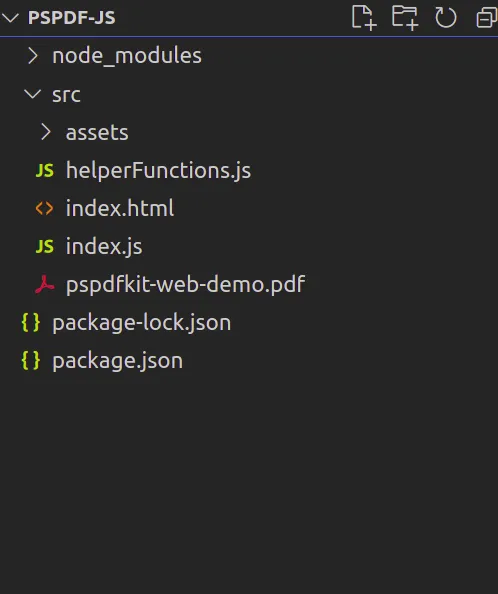This screenshot has height=594, width=498.
Task: Click the braces icon beside package-lock.json
Action: [x=31, y=322]
